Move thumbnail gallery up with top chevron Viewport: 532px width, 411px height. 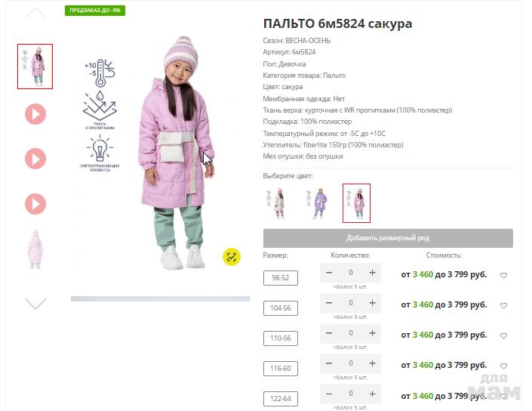[x=35, y=13]
